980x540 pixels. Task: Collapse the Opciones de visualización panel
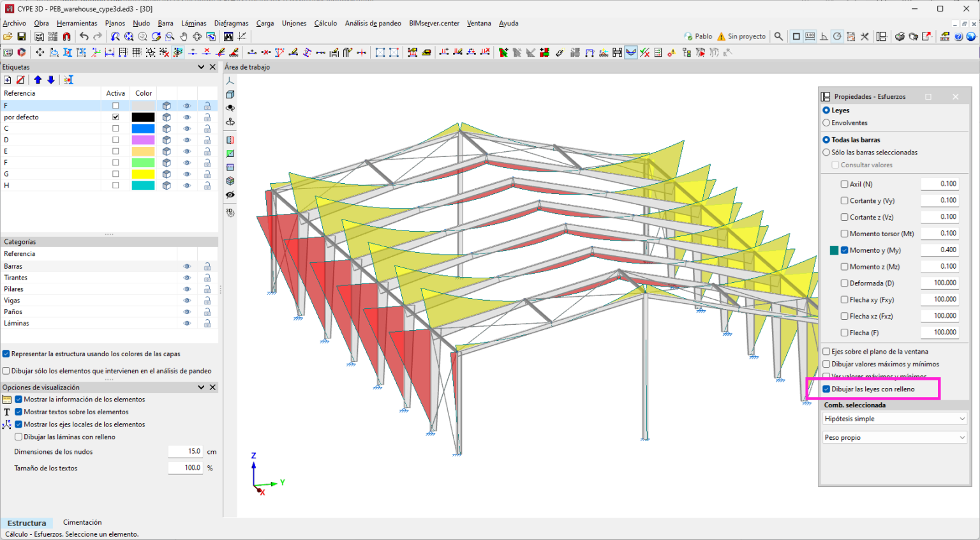(201, 387)
